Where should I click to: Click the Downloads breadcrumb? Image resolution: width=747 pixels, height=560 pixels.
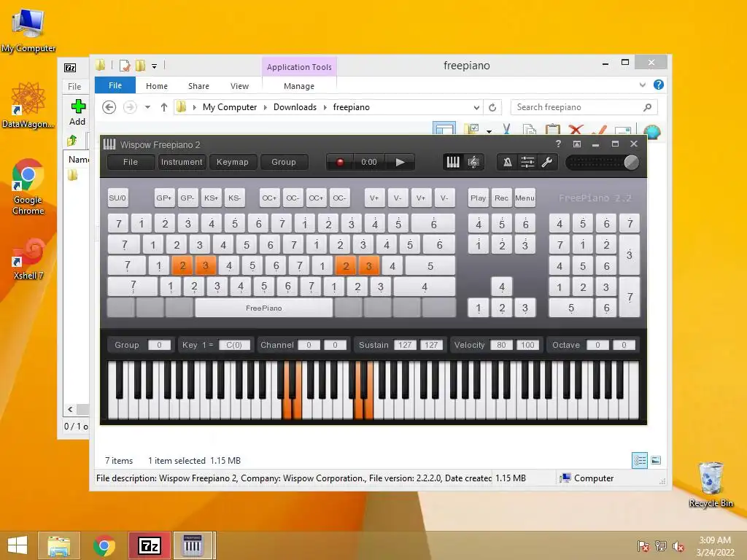(295, 107)
